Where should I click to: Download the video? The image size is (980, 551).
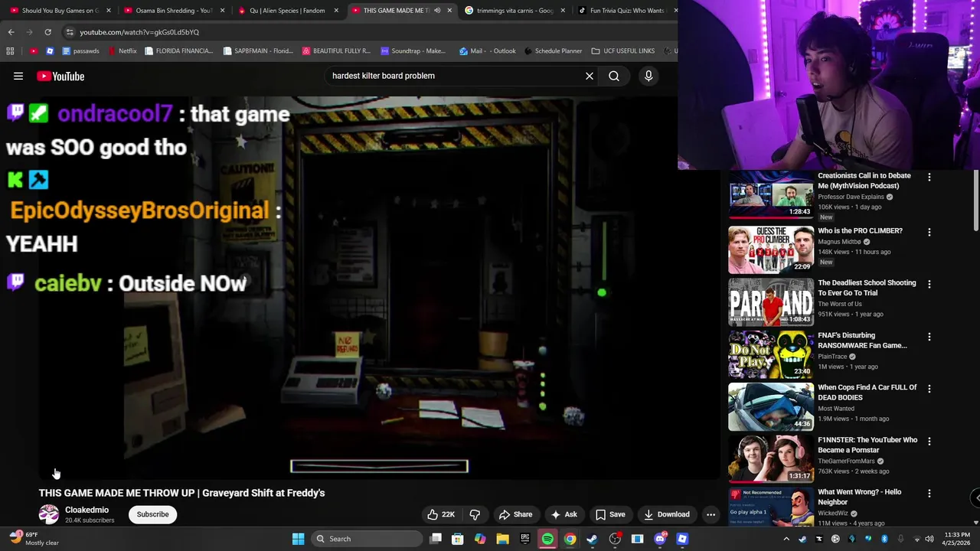point(667,514)
